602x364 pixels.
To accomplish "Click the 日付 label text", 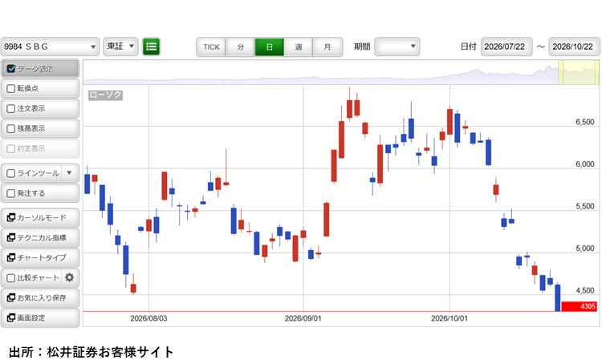I will pyautogui.click(x=469, y=47).
